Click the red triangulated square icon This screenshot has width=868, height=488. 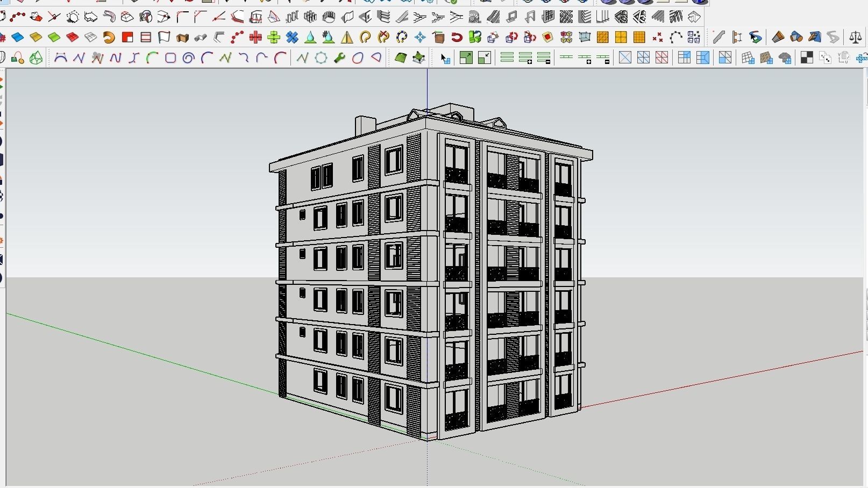(662, 58)
